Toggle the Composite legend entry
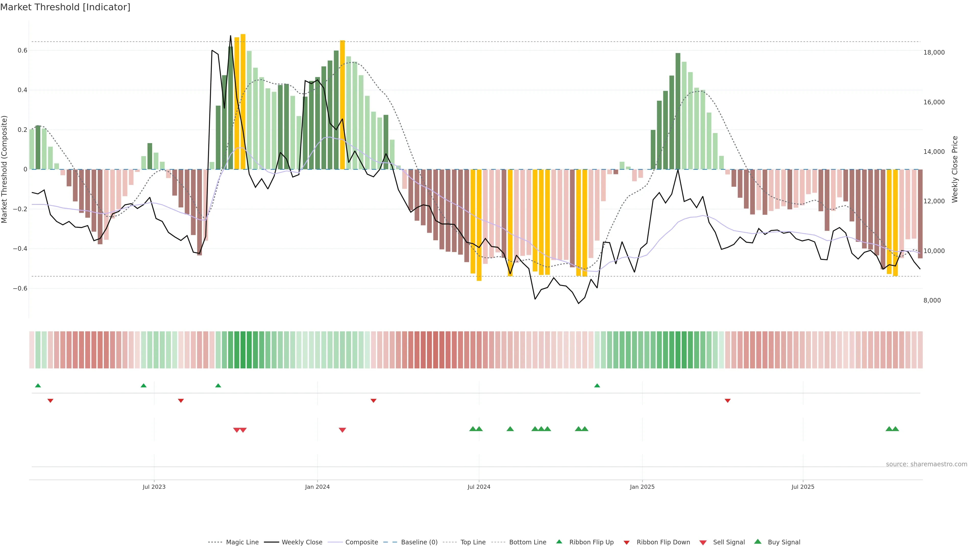Screen dimensions: 980x551 (361, 542)
